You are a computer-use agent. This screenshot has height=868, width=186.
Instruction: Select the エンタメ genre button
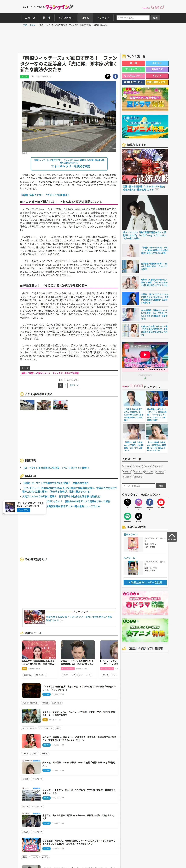(x=157, y=63)
